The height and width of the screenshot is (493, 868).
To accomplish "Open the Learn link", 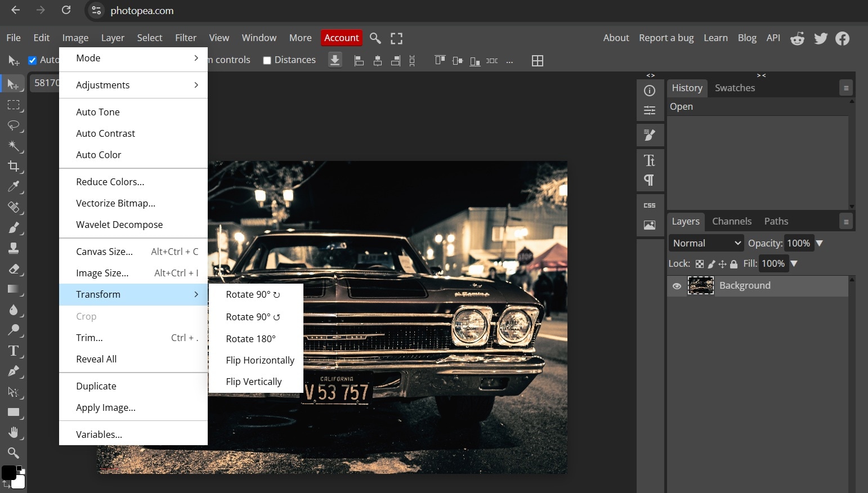I will tap(715, 38).
